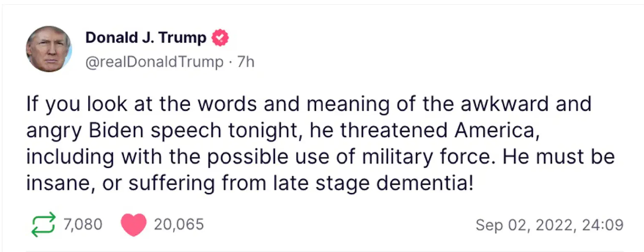Open the Donald J. Trump display name
644x252 pixels.
[146, 38]
